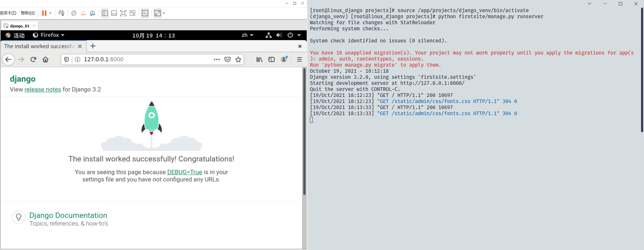644x250 pixels.
Task: Click the 'Run python manage.py migrate' warning line
Action: click(x=375, y=65)
